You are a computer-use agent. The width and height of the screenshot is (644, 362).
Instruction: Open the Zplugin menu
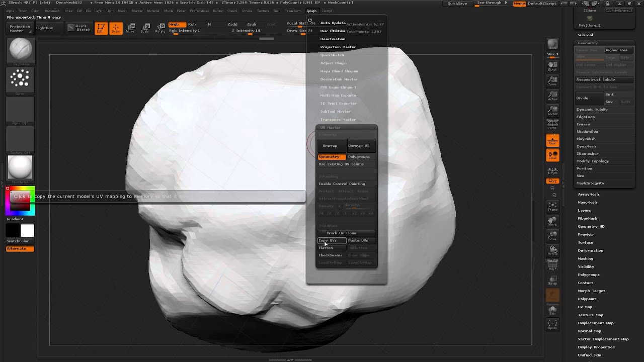click(311, 11)
